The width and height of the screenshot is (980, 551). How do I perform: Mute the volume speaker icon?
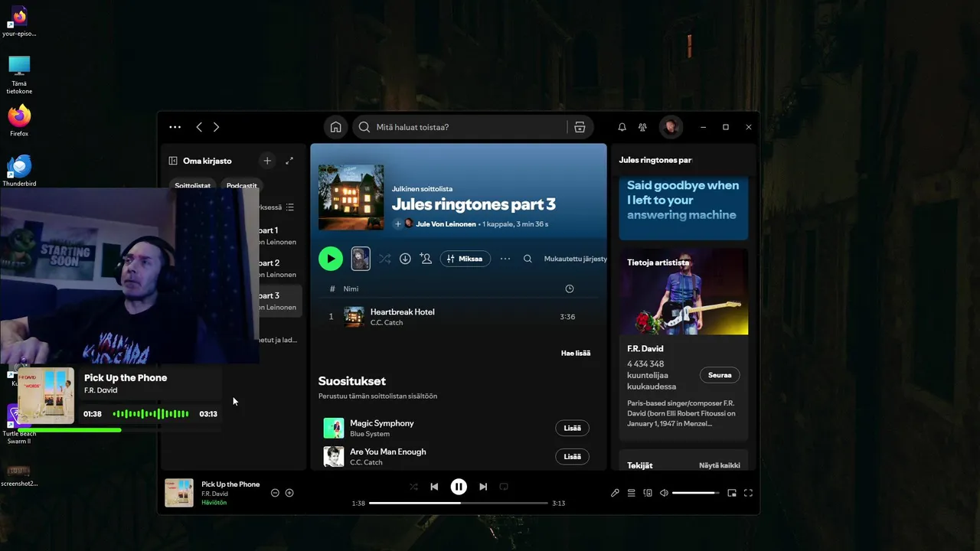(664, 493)
